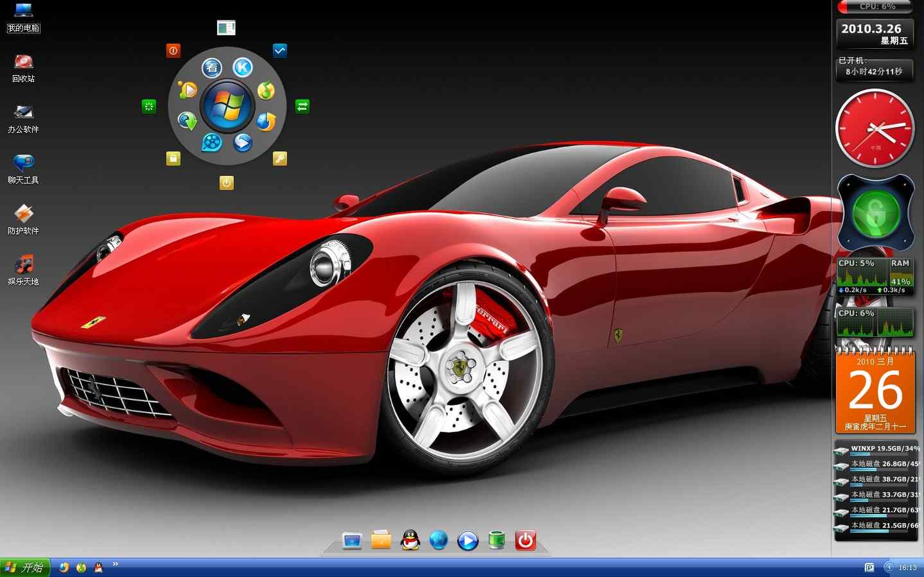
Task: Open the 开始 Start menu button
Action: click(25, 567)
